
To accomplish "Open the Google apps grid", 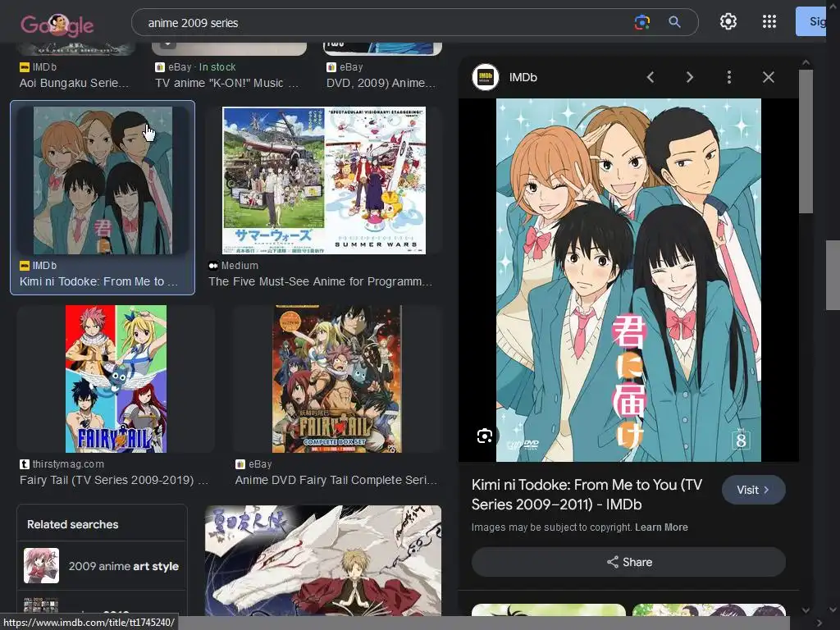I will pyautogui.click(x=769, y=21).
